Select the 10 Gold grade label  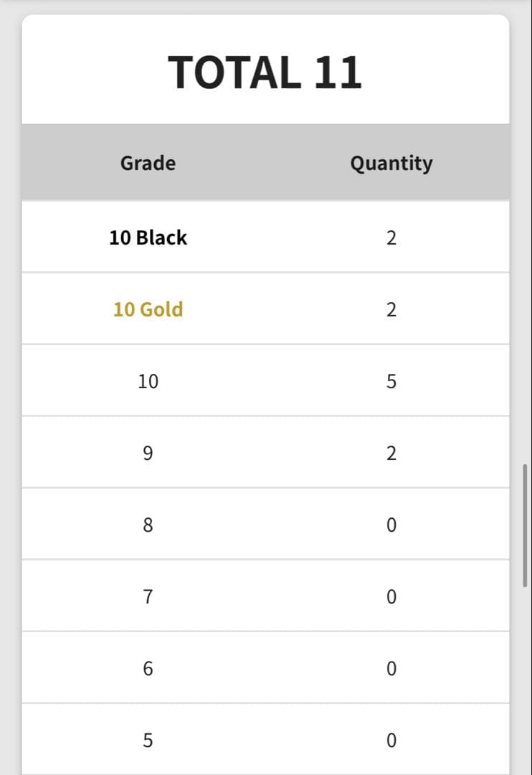click(x=148, y=309)
